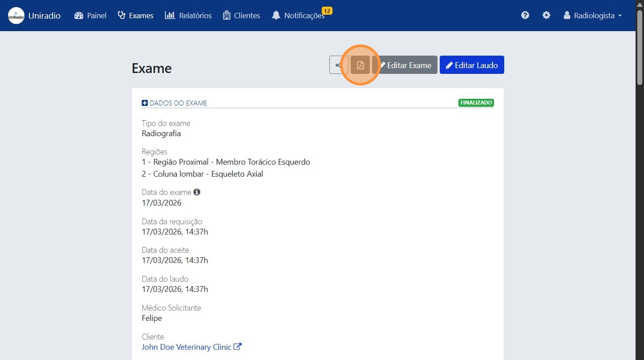Viewport: 644px width, 360px height.
Task: Open the help question mark icon
Action: click(525, 16)
